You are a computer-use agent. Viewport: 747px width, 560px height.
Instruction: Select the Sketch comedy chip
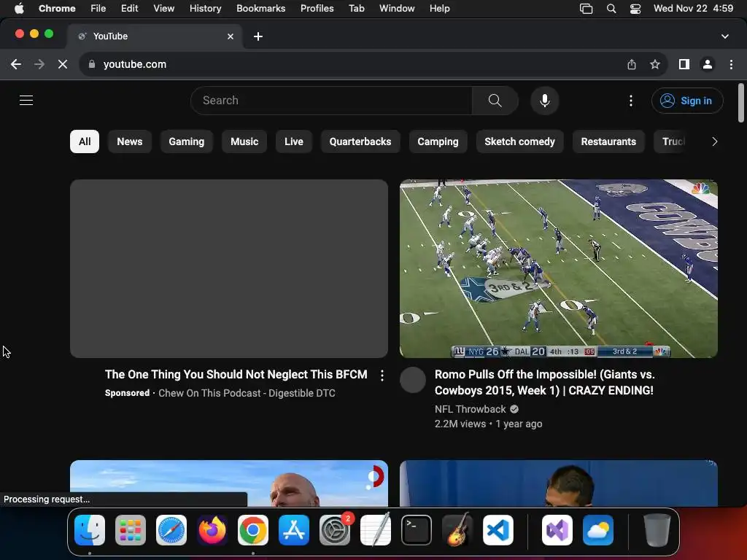click(x=519, y=141)
